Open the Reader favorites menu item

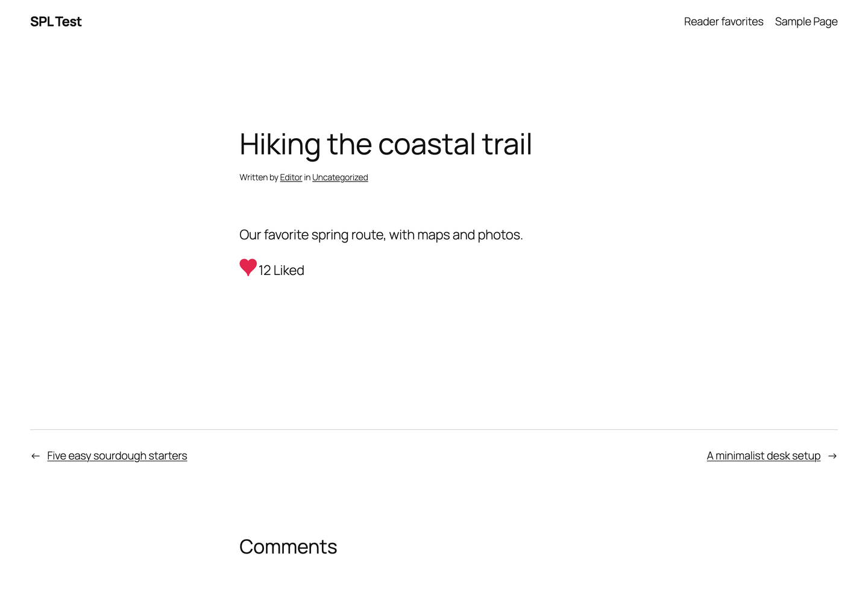click(x=723, y=22)
